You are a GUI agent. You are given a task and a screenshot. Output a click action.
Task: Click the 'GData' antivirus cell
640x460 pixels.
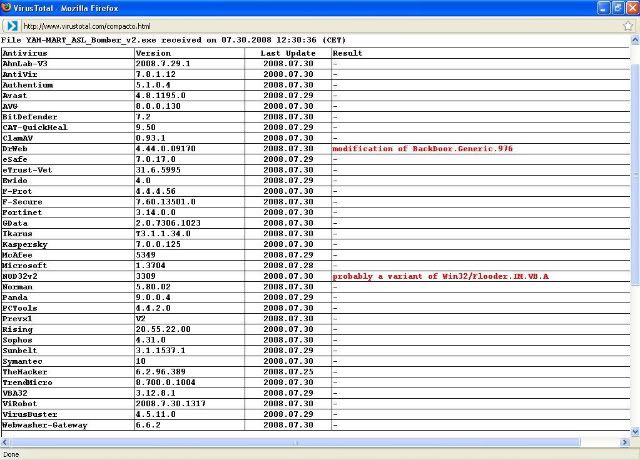[68, 223]
